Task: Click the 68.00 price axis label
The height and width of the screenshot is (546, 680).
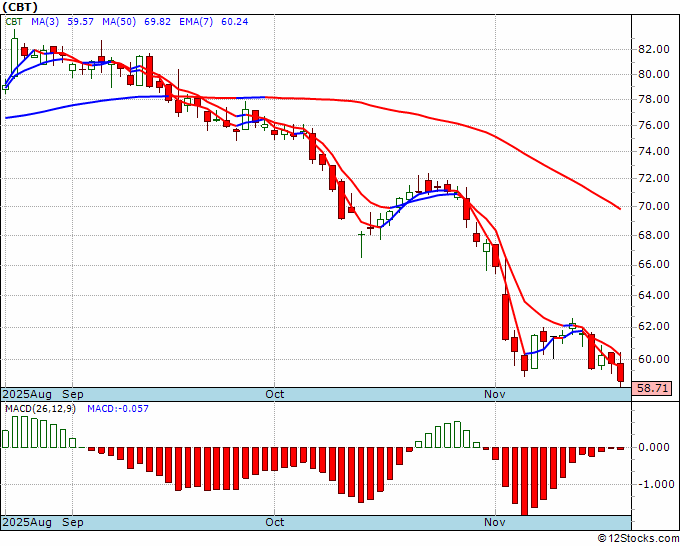Action: pos(654,235)
